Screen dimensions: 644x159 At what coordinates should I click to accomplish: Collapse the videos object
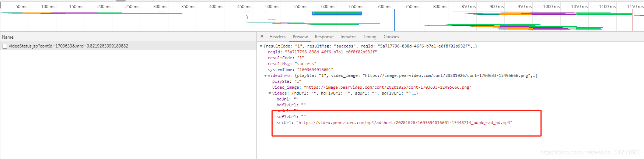(x=270, y=93)
